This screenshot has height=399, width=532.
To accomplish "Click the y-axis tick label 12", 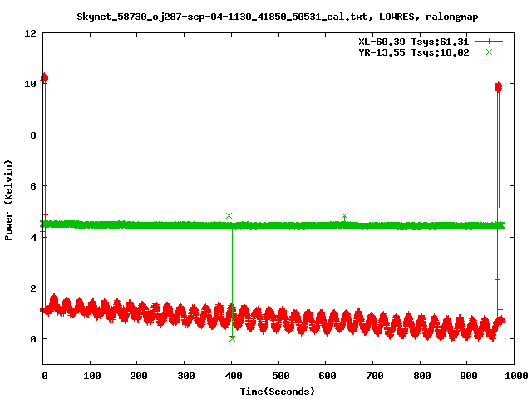I will click(30, 33).
